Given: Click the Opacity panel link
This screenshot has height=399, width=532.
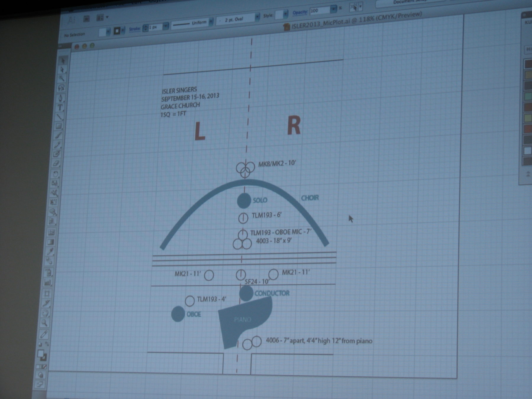Looking at the screenshot, I should pyautogui.click(x=300, y=12).
